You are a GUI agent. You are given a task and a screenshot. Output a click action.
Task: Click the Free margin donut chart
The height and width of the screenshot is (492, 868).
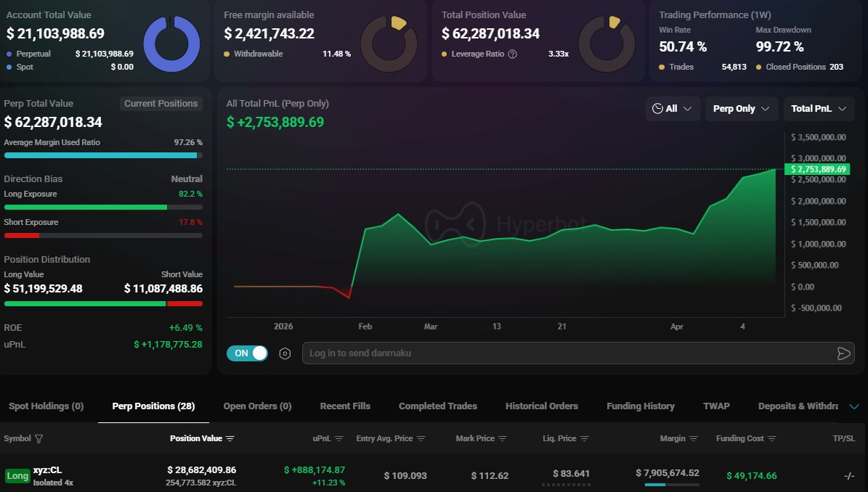click(389, 44)
